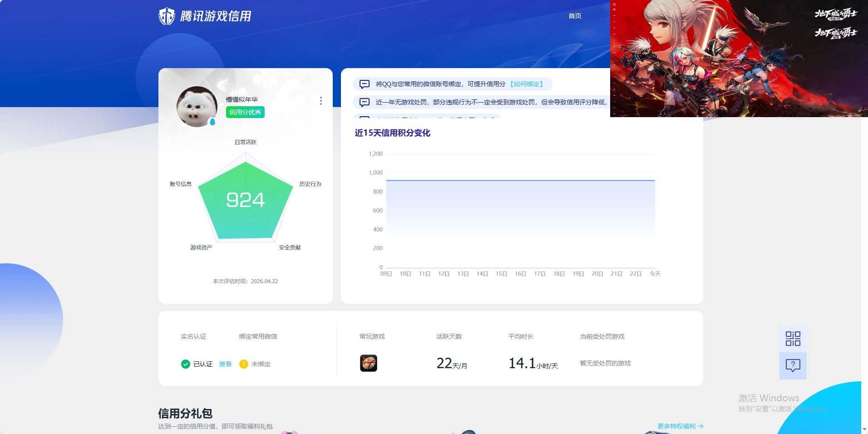Click the 日常活跃 radar label
This screenshot has width=868, height=434.
point(246,142)
